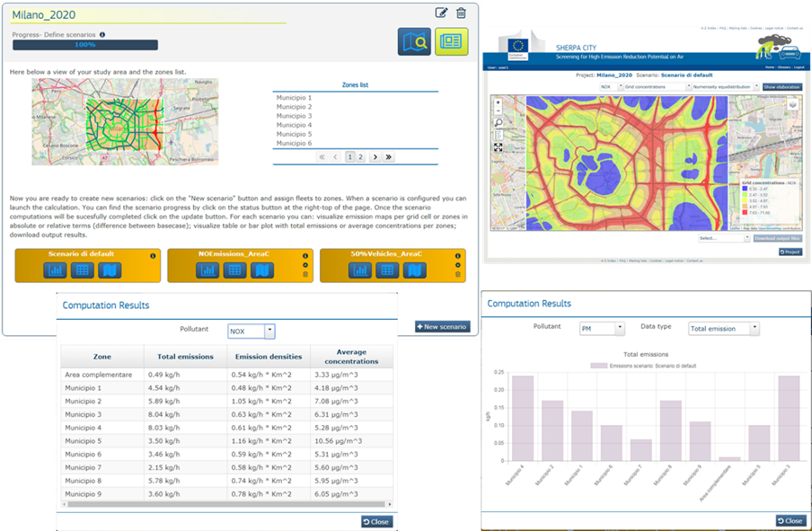The width and height of the screenshot is (812, 531).
Task: Open the NOX Pollutant dropdown above the table
Action: pos(252,332)
